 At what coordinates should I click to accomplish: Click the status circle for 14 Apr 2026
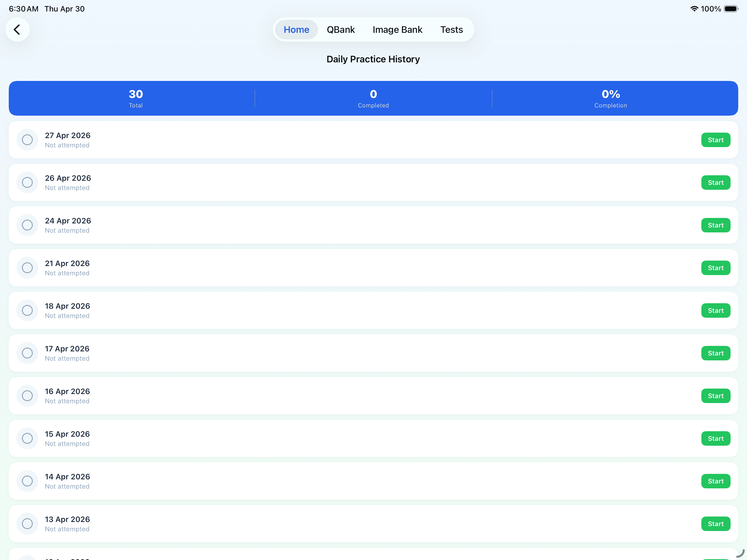27,481
